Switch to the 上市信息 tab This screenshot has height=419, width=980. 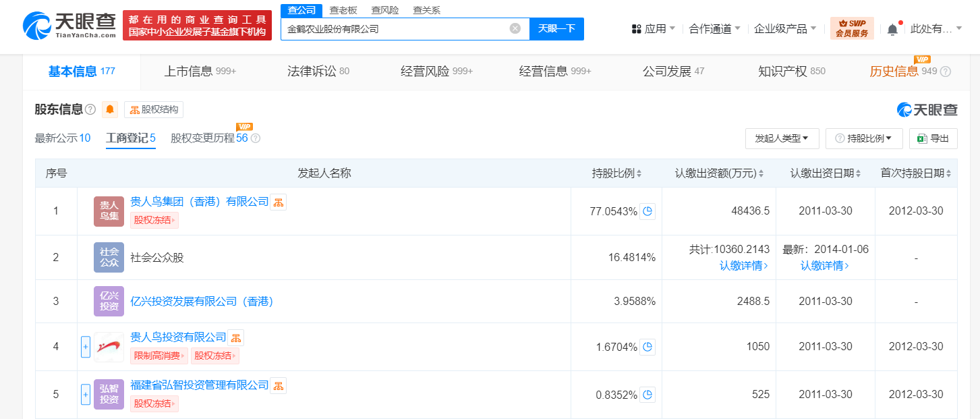200,72
